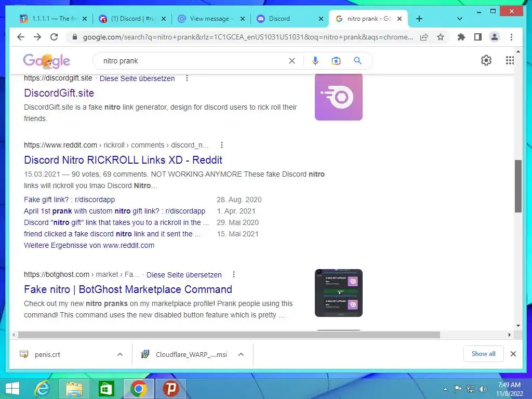
Task: Open the Cloudflare_WARP msi download
Action: point(191,354)
